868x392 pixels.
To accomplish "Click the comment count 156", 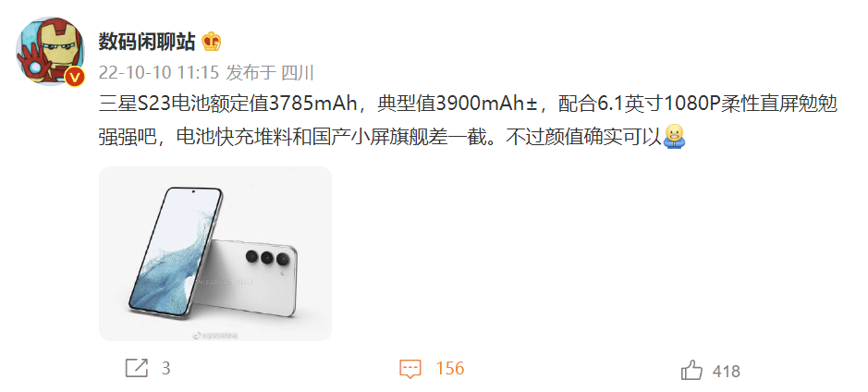I will click(449, 369).
